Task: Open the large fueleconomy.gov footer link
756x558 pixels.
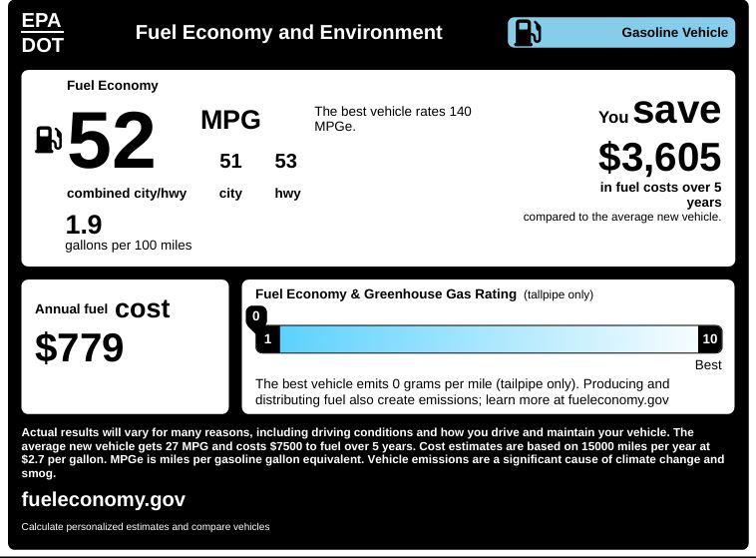Action: (x=104, y=499)
